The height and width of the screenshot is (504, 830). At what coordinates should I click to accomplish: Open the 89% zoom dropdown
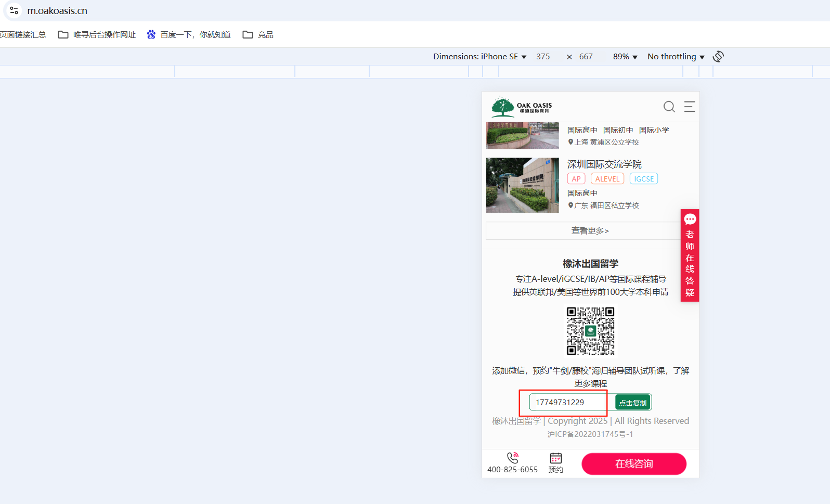pos(625,57)
